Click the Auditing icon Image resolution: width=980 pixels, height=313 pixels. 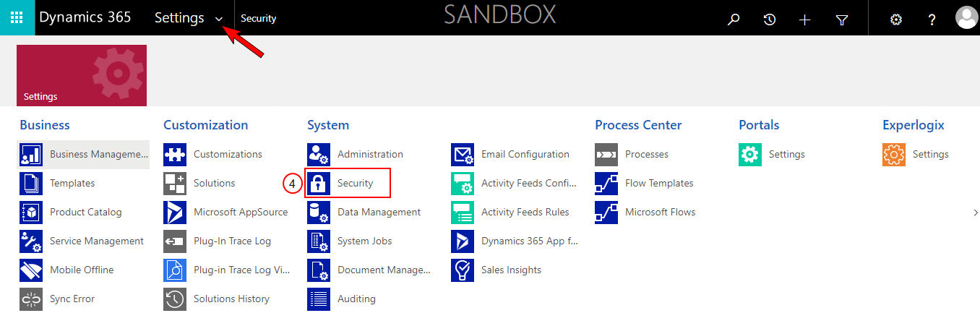319,299
